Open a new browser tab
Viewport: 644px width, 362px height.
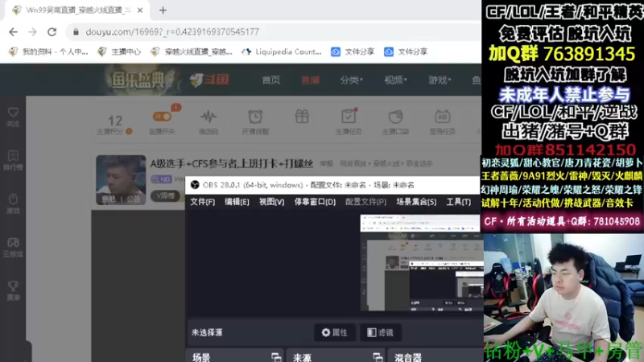point(163,10)
